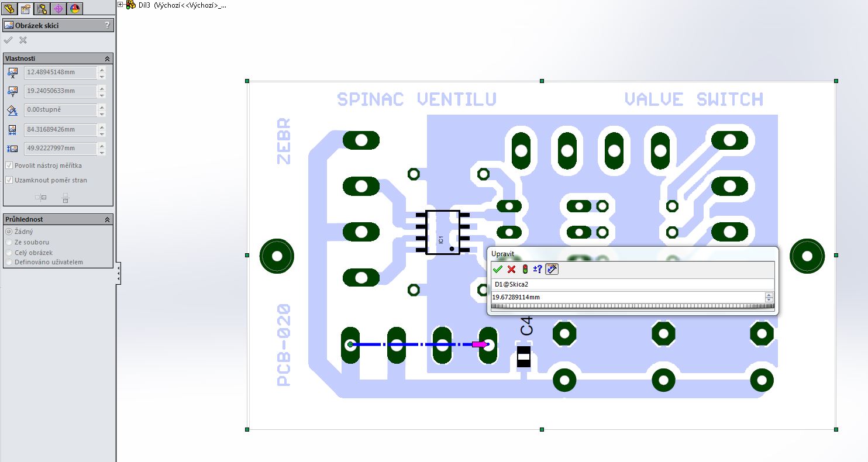
Task: Click the traffic light rebuild icon
Action: (525, 269)
